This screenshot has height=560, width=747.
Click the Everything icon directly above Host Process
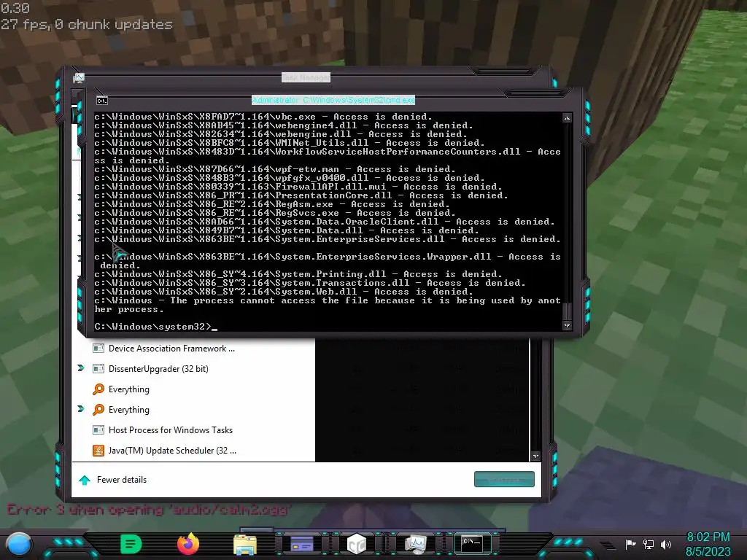point(98,410)
